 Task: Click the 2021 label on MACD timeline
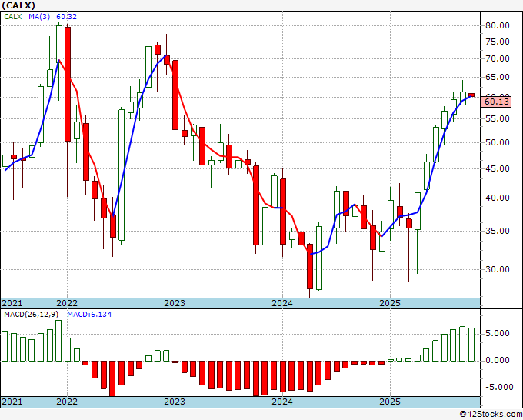12,402
